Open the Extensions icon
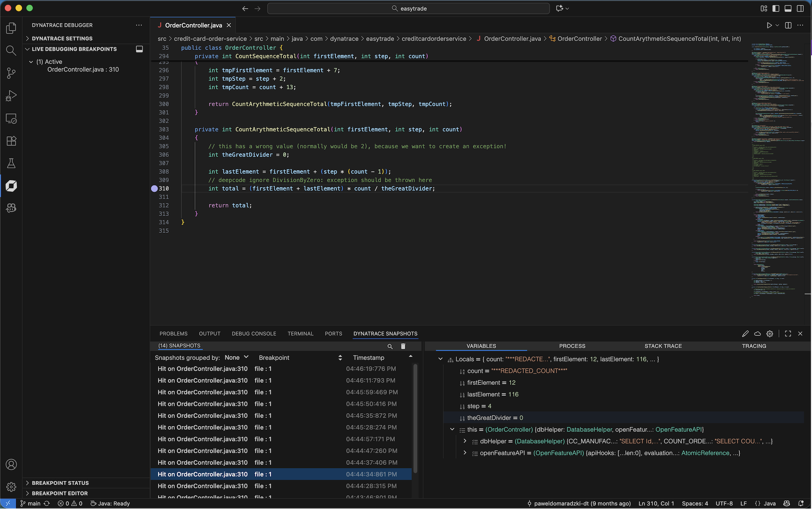Screen dimensions: 812x509 pyautogui.click(x=11, y=141)
